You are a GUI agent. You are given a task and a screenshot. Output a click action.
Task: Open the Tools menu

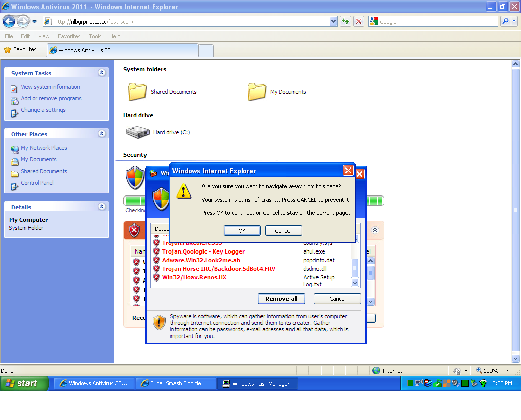tap(95, 36)
